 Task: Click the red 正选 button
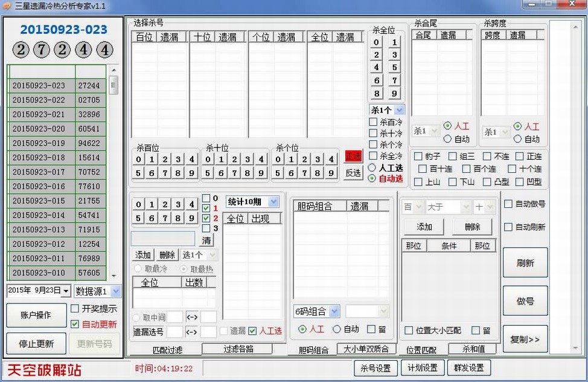(x=353, y=156)
